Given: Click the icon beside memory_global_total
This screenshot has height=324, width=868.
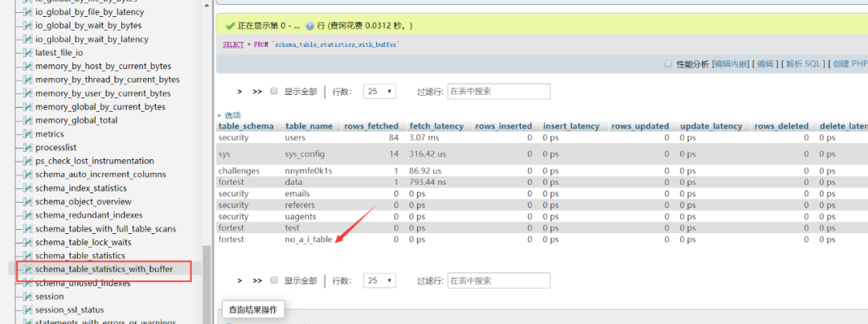Looking at the screenshot, I should tap(27, 120).
